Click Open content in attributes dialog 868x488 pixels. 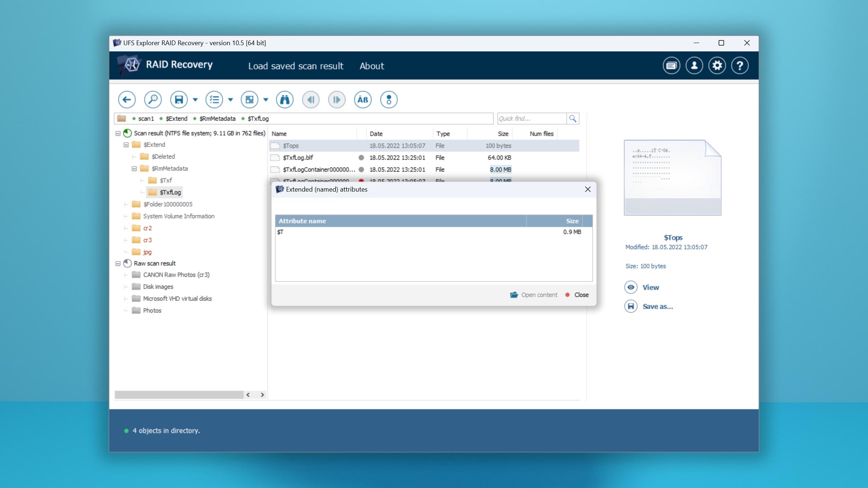[534, 295]
